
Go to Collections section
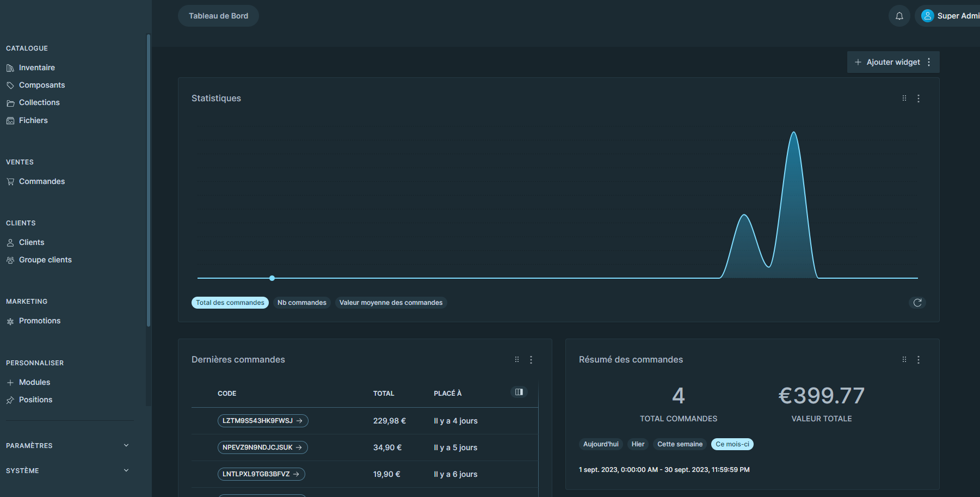click(x=39, y=102)
